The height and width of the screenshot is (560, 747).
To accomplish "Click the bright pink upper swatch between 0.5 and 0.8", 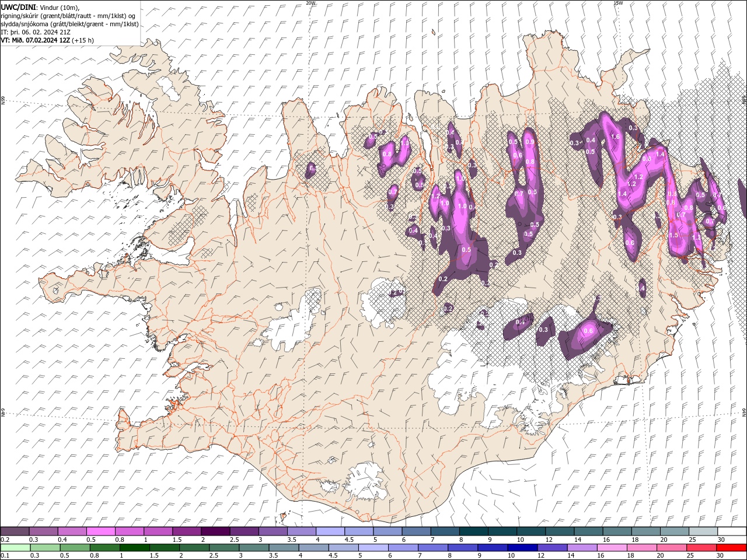I will click(x=101, y=531).
